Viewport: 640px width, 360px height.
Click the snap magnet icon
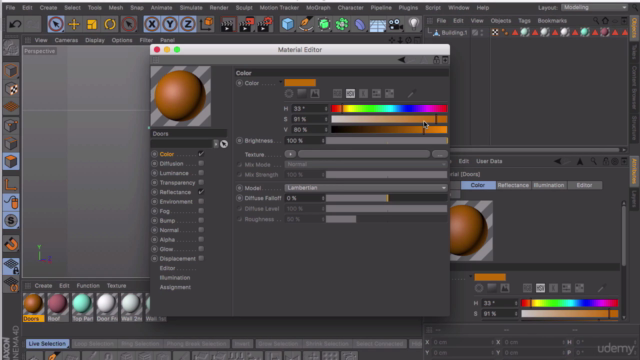11,244
